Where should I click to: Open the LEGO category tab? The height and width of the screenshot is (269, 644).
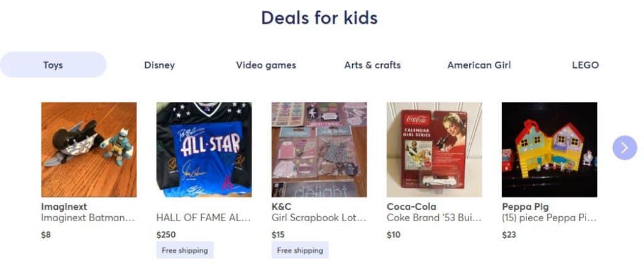pyautogui.click(x=586, y=65)
